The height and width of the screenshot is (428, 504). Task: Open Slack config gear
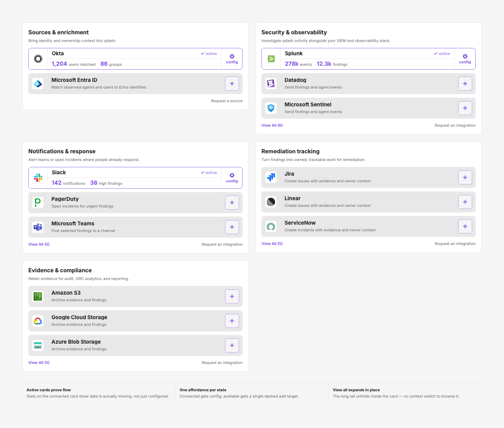(232, 178)
